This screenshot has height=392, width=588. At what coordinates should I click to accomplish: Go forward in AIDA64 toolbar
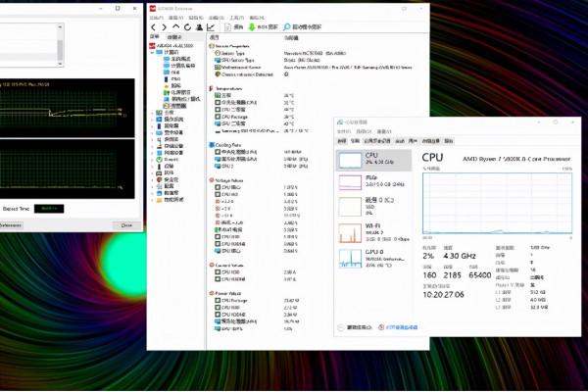(x=165, y=27)
